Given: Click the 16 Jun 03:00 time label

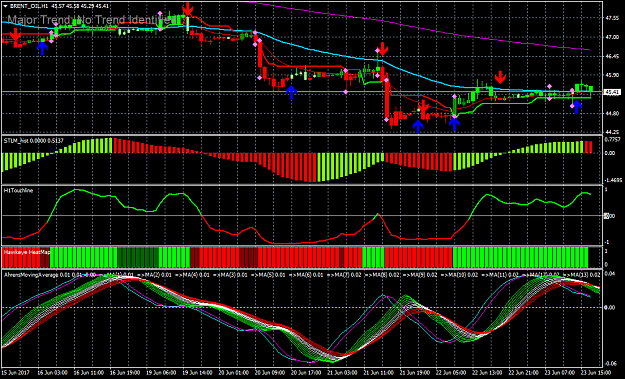Looking at the screenshot, I should (x=53, y=373).
